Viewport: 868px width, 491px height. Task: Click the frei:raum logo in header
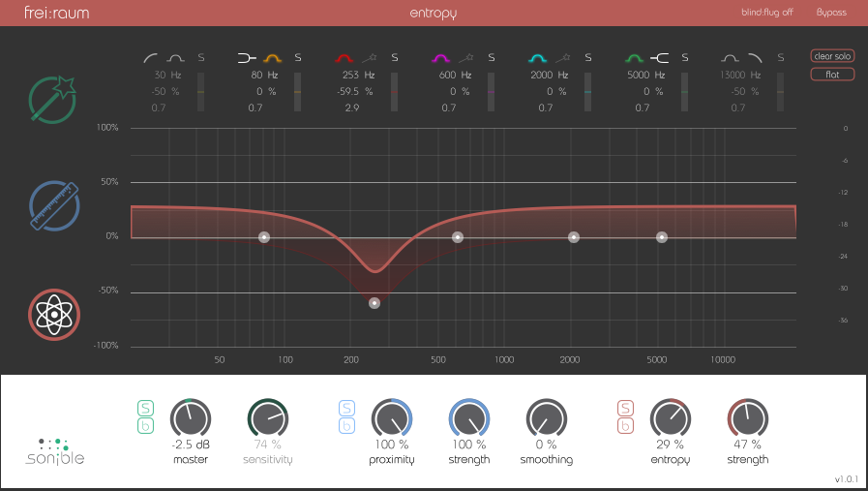56,13
